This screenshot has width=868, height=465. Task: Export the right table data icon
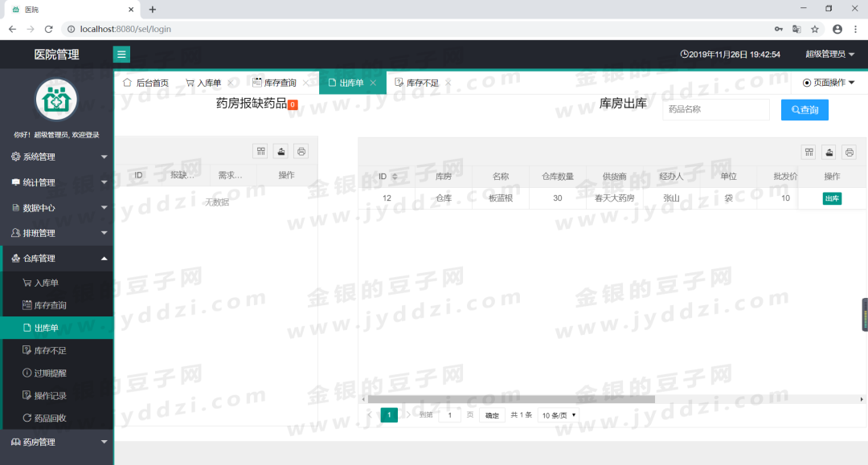tap(829, 153)
